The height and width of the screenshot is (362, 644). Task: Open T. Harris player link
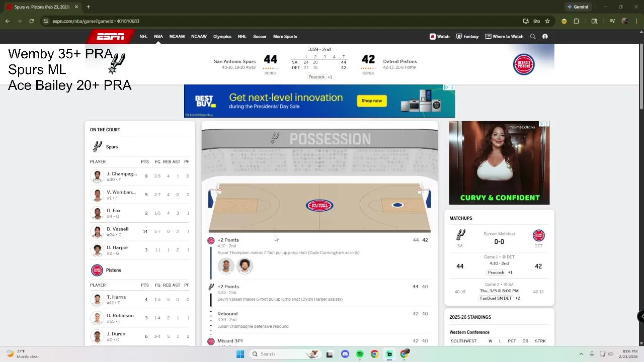[x=116, y=297]
